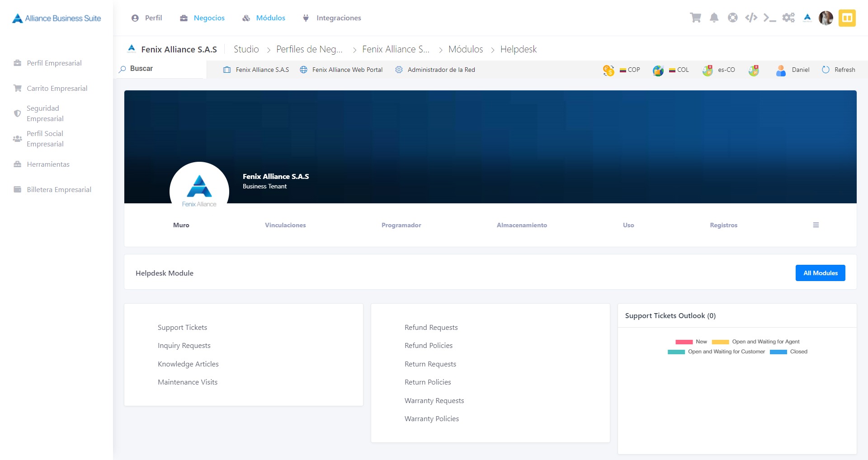Toggle Open and Waiting for Agent legend
The height and width of the screenshot is (460, 868).
coord(755,342)
